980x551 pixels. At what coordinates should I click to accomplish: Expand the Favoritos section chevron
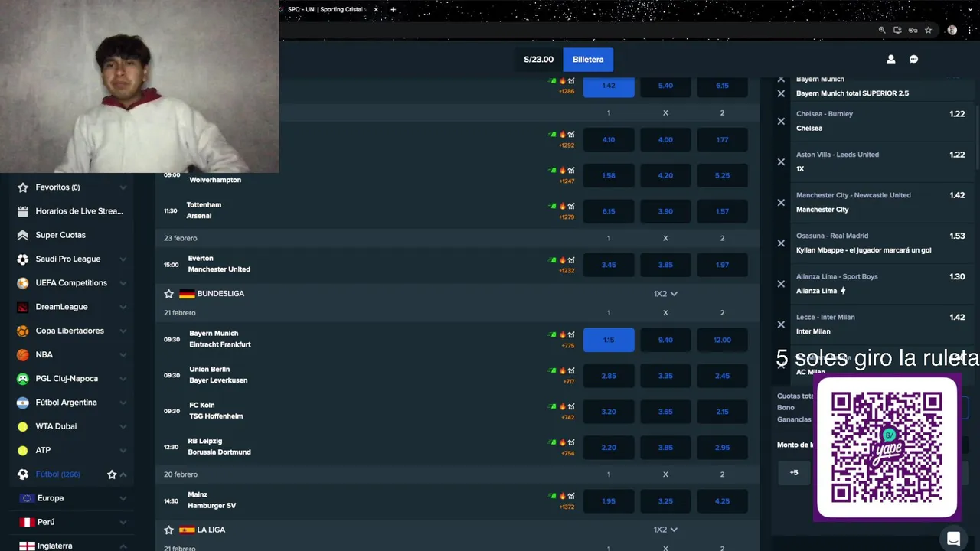[x=122, y=187]
